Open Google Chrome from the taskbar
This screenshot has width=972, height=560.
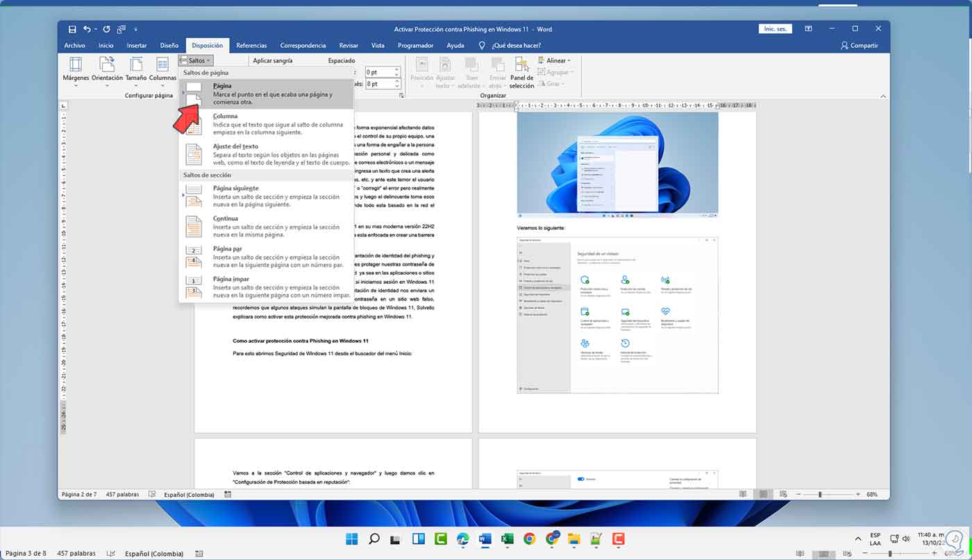coord(529,539)
